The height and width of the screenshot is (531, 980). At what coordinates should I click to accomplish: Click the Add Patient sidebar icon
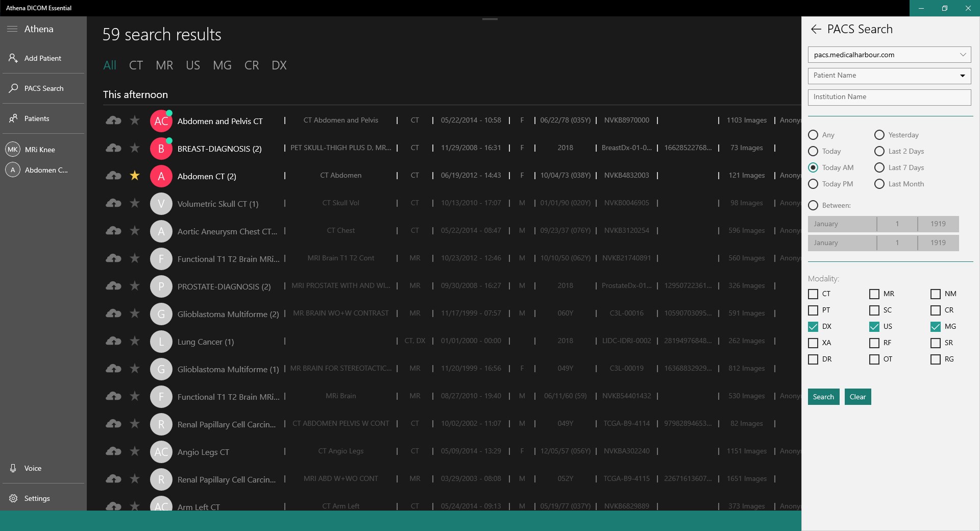click(12, 58)
